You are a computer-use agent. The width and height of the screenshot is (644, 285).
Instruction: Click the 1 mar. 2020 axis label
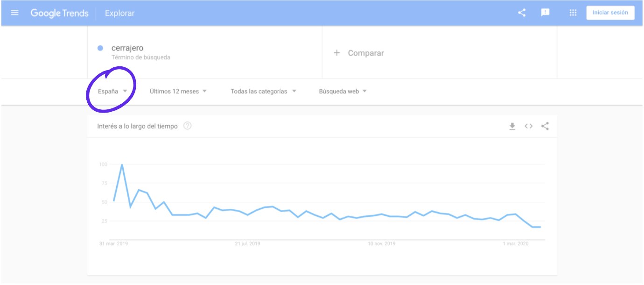coord(515,244)
